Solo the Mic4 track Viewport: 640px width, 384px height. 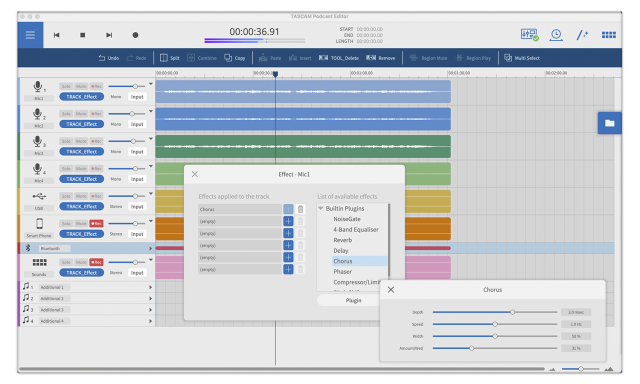point(66,169)
